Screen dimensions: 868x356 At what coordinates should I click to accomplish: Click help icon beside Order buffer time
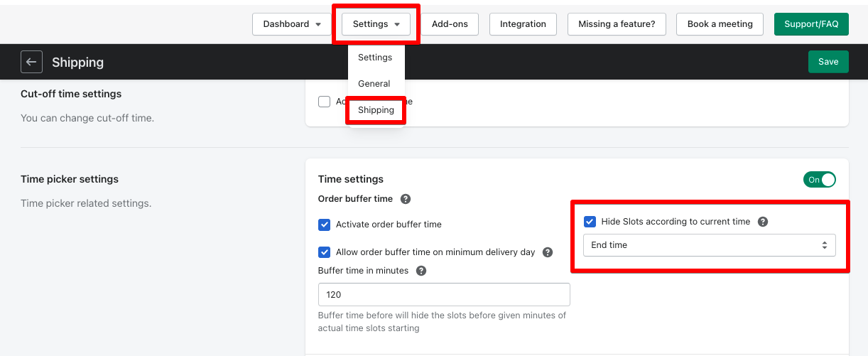[x=406, y=199]
